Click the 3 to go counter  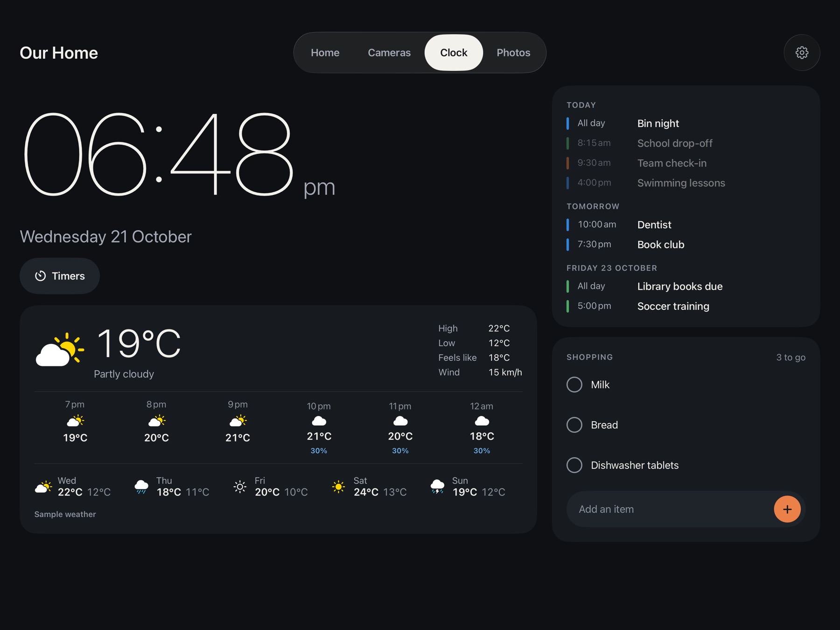coord(791,357)
